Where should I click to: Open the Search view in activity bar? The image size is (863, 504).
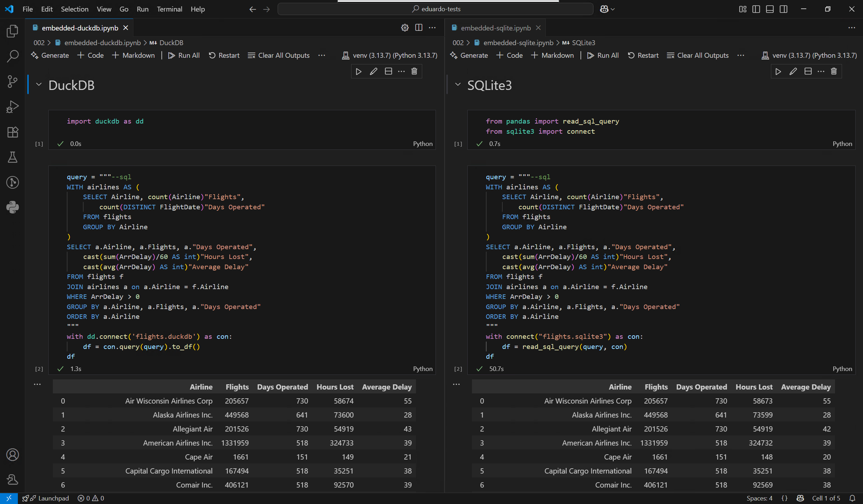pos(13,56)
